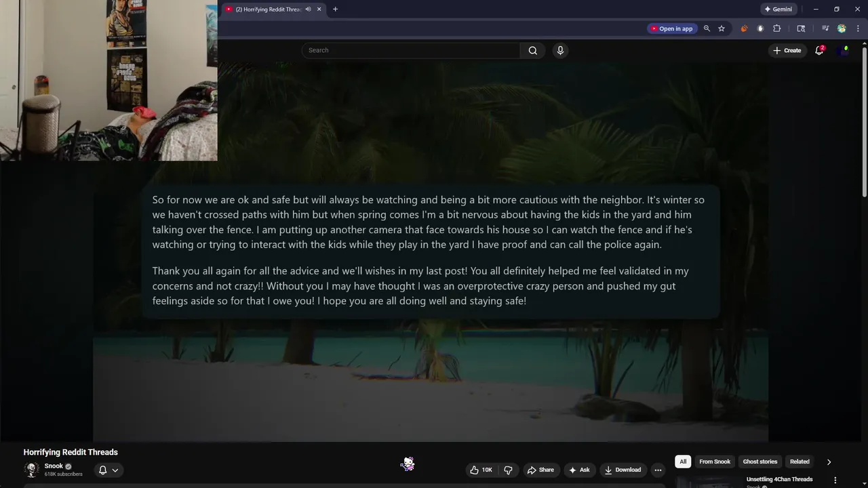This screenshot has width=868, height=488.
Task: Activate voice search microphone icon
Action: pos(560,50)
